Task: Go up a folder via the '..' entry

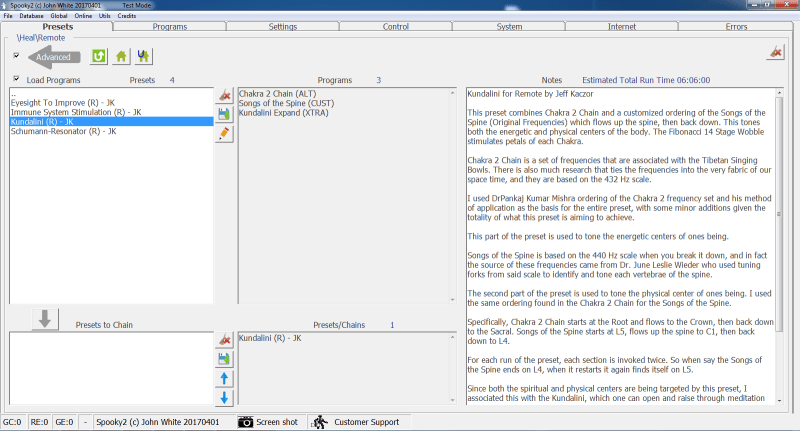Action: pos(14,94)
